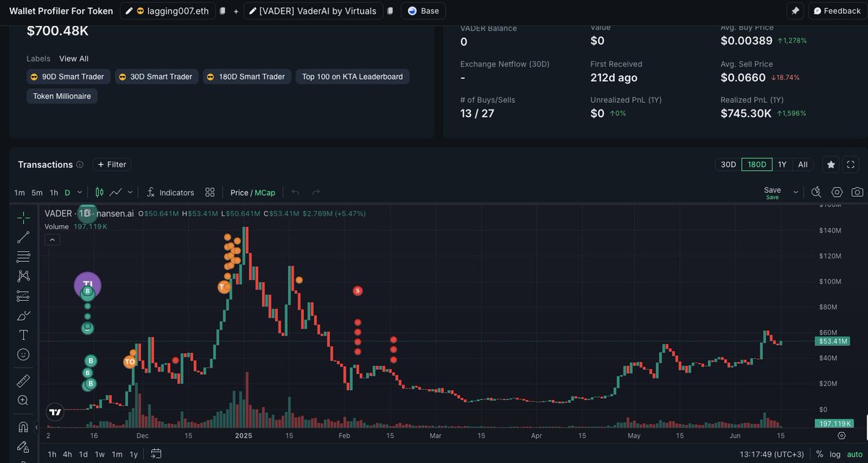Image resolution: width=868 pixels, height=463 pixels.
Task: Select the Base chain chip
Action: (x=423, y=11)
